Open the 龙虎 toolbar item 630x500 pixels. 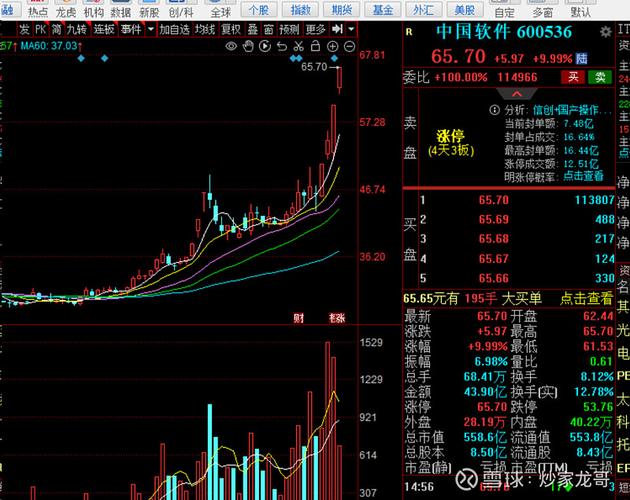[x=65, y=10]
